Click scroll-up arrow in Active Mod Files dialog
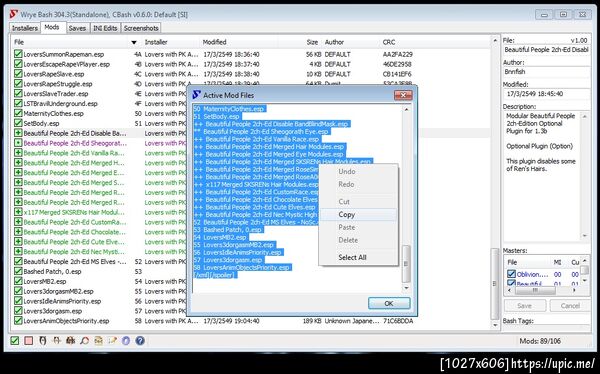 tap(406, 109)
